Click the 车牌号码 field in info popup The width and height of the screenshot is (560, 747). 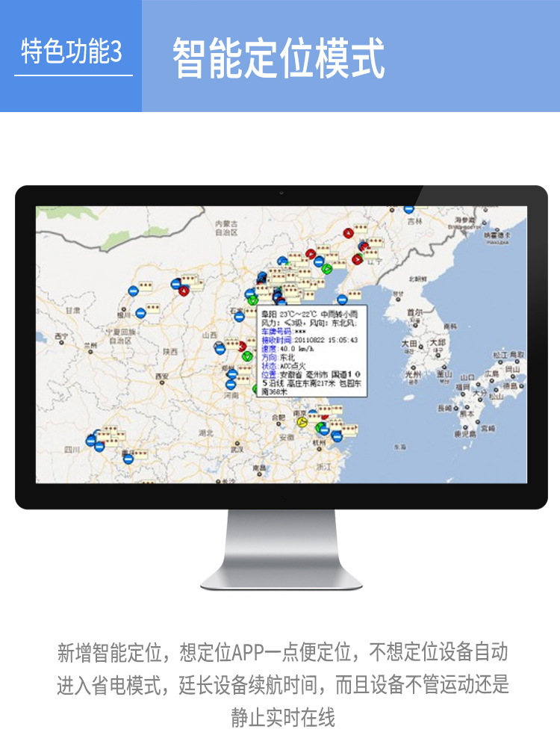coord(283,332)
